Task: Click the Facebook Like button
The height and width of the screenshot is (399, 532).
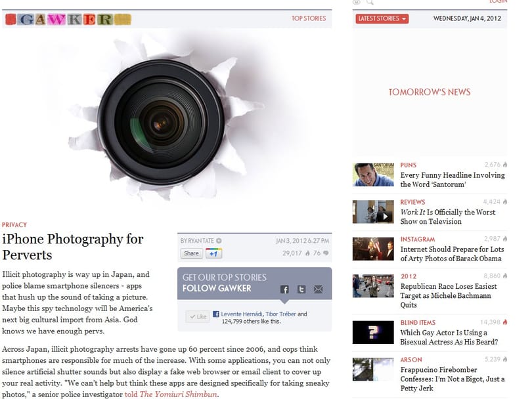Action: click(198, 316)
